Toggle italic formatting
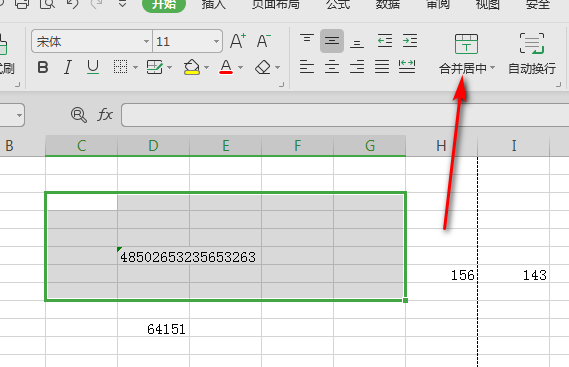 pyautogui.click(x=67, y=67)
